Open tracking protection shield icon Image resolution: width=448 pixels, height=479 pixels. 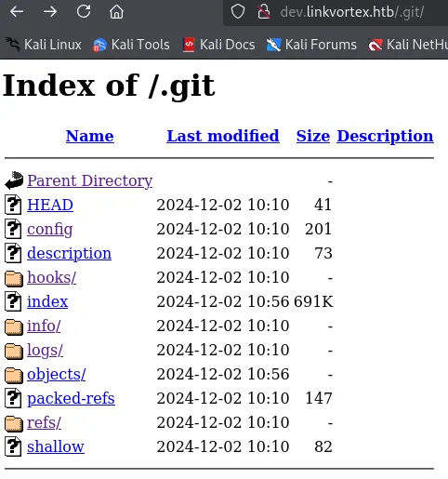click(238, 12)
